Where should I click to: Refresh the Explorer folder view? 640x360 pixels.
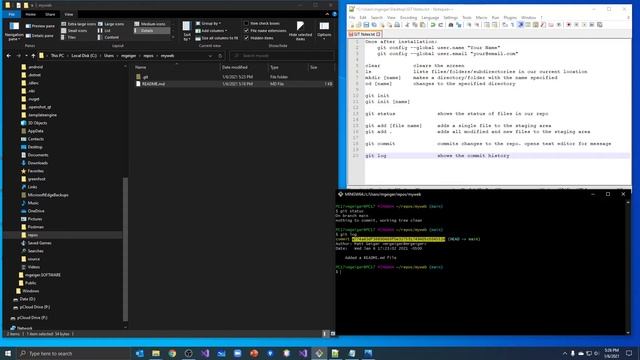[220, 56]
